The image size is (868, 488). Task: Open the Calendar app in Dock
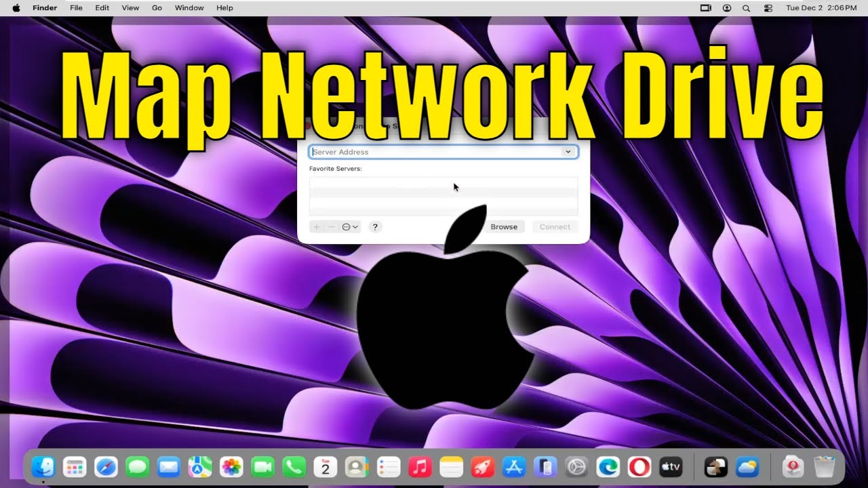click(325, 467)
